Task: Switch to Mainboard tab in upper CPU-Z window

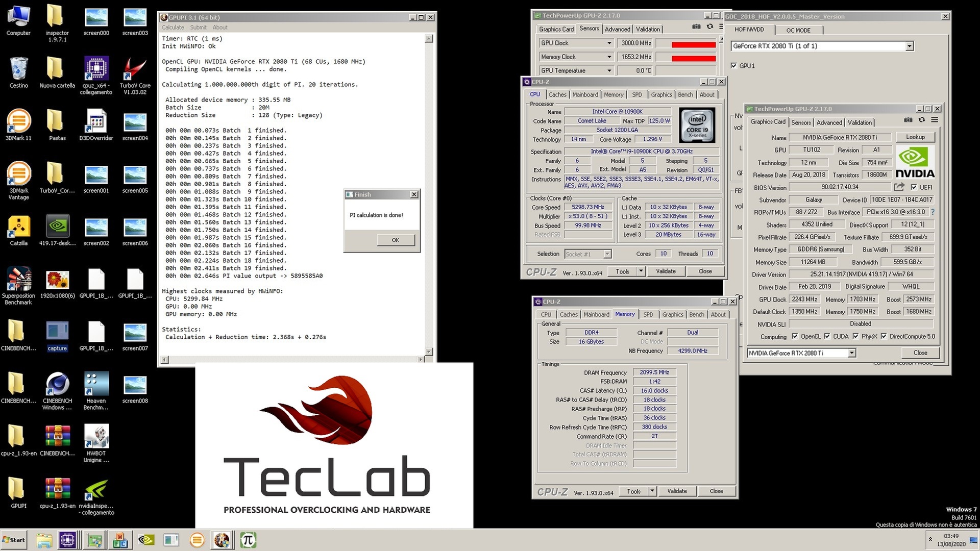Action: pos(585,95)
